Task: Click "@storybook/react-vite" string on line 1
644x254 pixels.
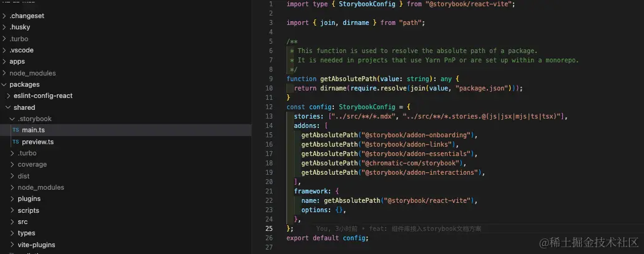Action: [470, 4]
